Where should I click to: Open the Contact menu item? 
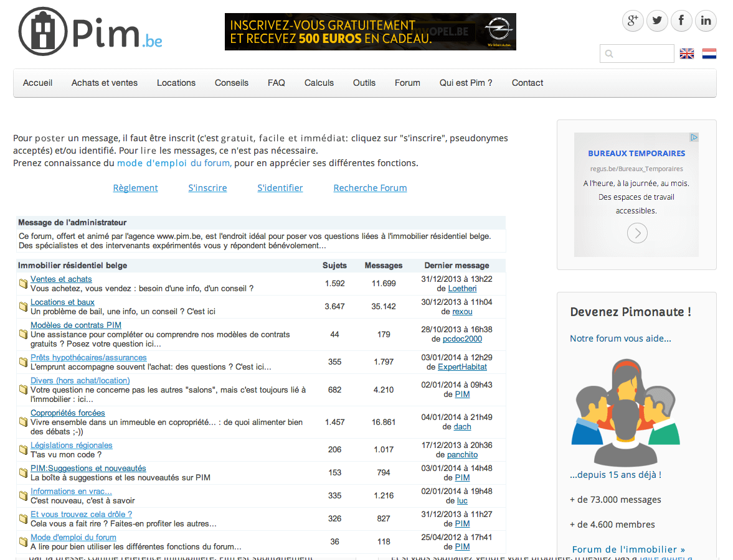[527, 83]
